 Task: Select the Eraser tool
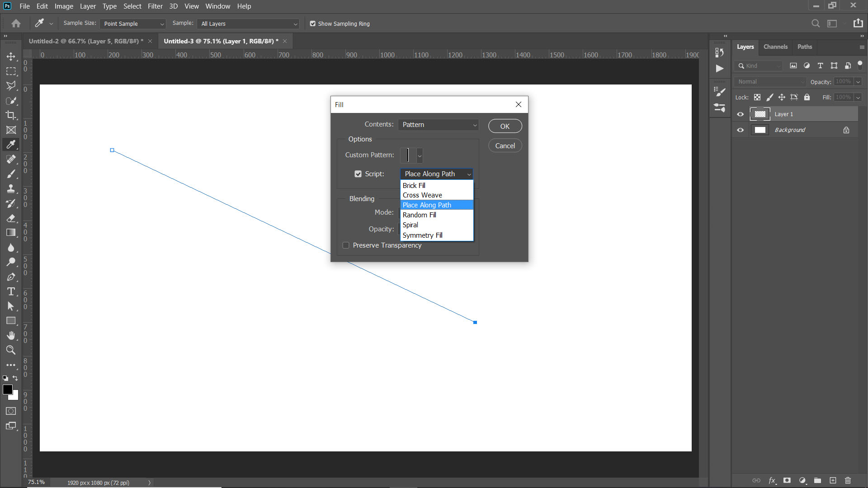(x=11, y=218)
